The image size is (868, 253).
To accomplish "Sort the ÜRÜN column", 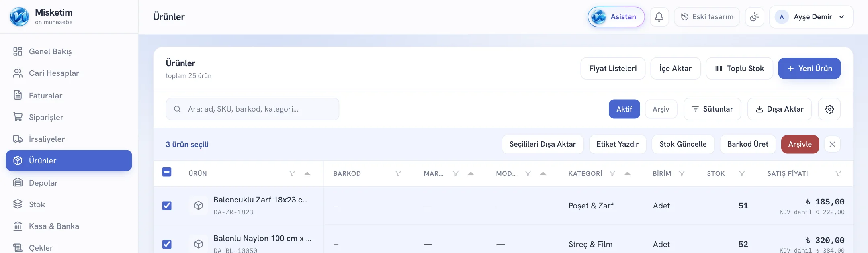I will pos(307,173).
